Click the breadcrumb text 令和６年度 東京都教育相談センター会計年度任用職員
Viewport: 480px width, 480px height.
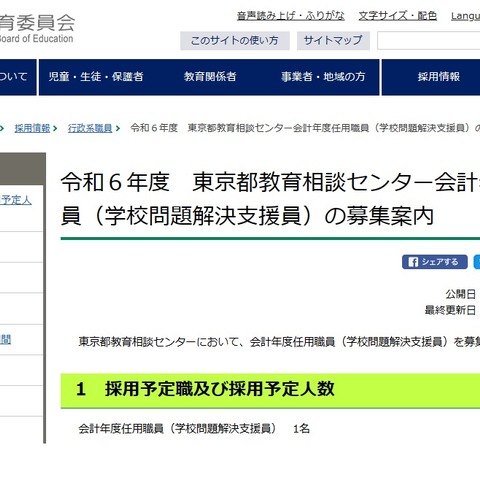[305, 128]
